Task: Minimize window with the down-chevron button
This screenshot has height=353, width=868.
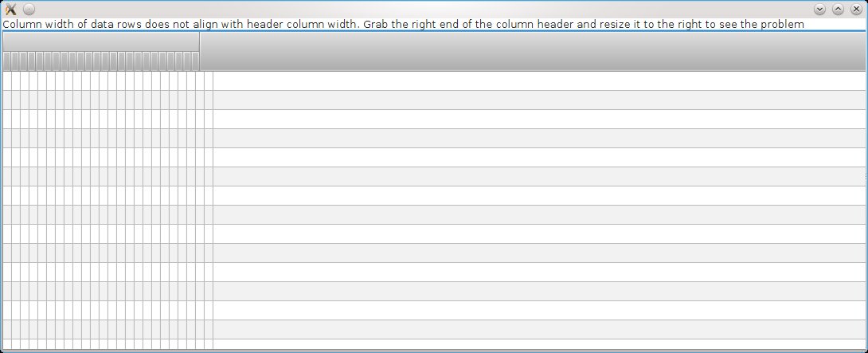Action: (x=820, y=10)
